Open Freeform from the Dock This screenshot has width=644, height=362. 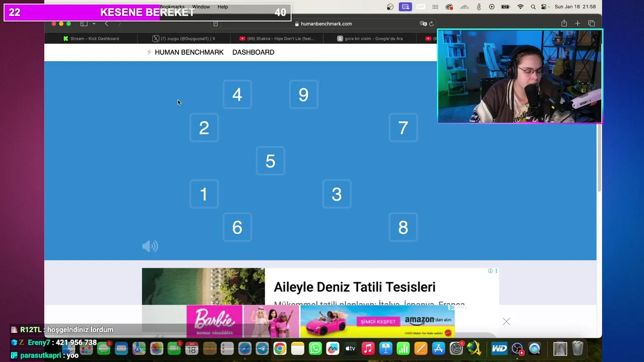[333, 348]
